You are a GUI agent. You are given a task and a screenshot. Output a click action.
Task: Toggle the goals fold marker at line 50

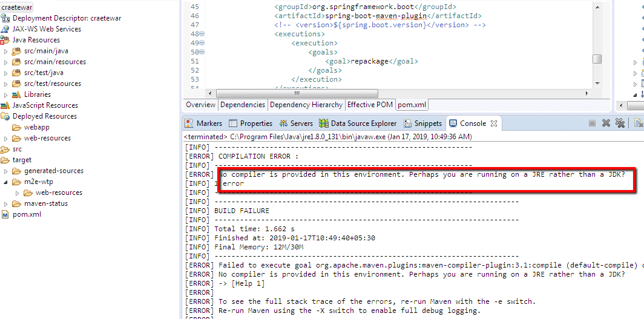(x=202, y=53)
